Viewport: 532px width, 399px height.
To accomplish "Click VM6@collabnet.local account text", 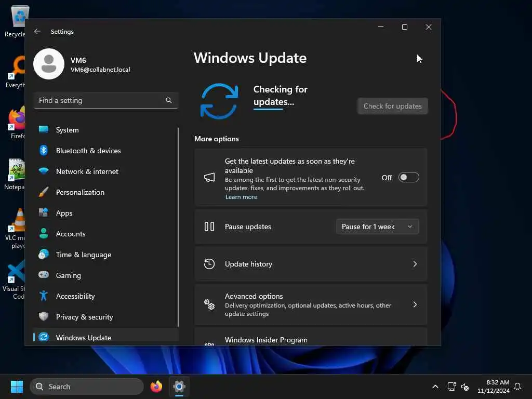I will point(100,69).
